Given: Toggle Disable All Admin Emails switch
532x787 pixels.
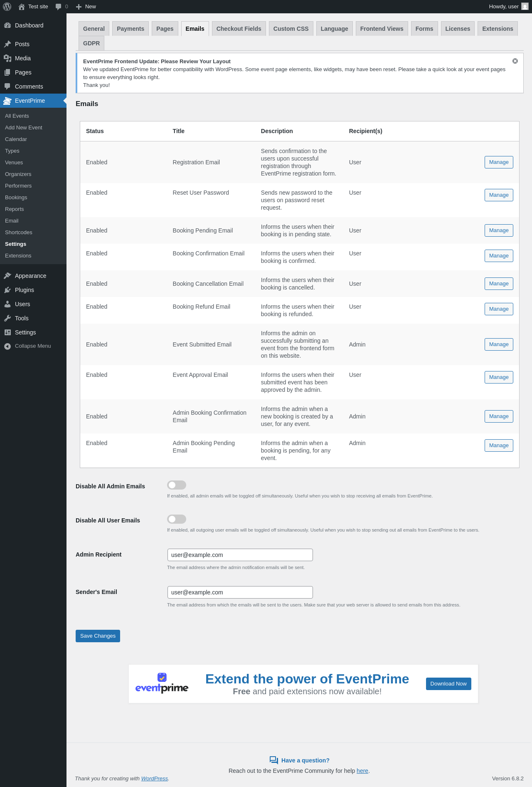Looking at the screenshot, I should [177, 485].
